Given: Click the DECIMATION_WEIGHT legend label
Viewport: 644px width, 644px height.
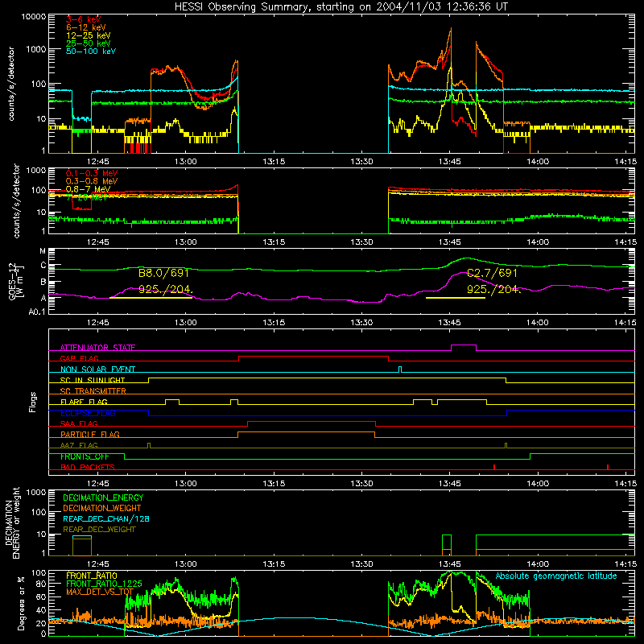Looking at the screenshot, I should (102, 508).
